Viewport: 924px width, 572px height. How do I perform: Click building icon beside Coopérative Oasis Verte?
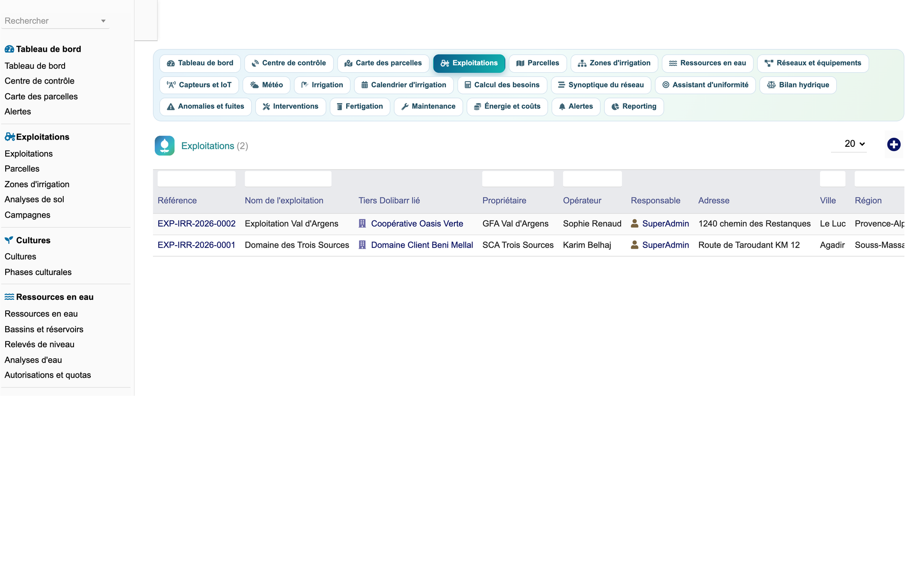[362, 223]
